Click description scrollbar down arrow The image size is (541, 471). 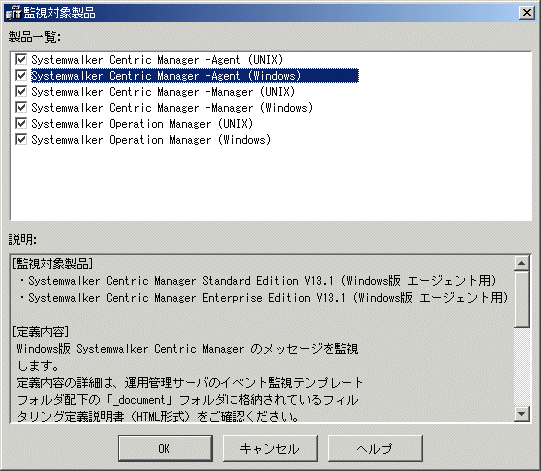521,413
